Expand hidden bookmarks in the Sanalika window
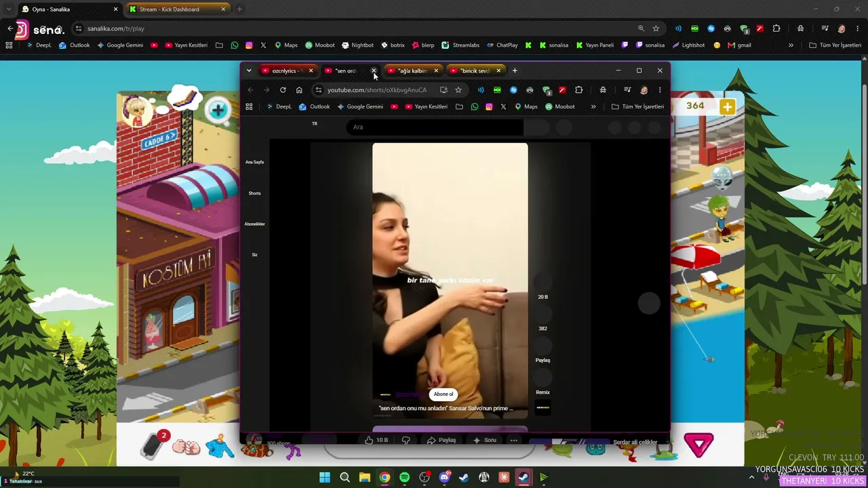The image size is (868, 488). (x=791, y=45)
